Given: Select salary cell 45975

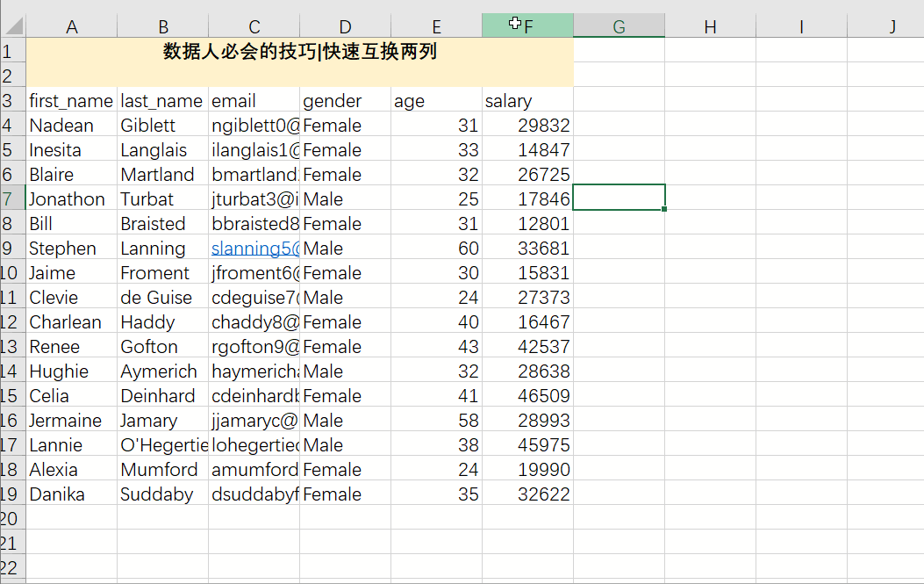Looking at the screenshot, I should pos(528,444).
